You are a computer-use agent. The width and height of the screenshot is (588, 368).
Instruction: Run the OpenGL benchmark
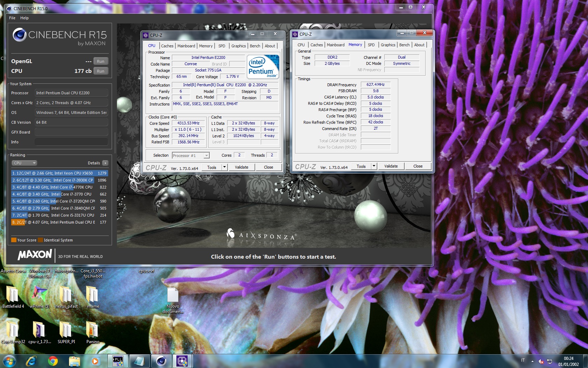[x=101, y=61]
